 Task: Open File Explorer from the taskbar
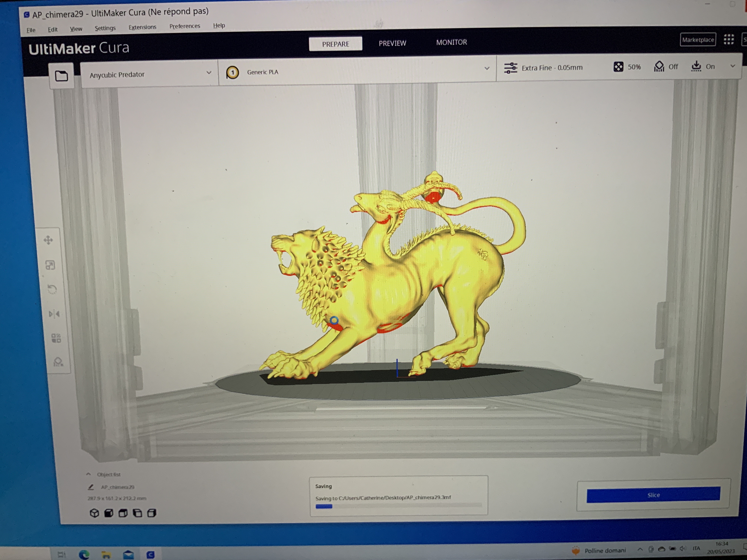pos(106,555)
